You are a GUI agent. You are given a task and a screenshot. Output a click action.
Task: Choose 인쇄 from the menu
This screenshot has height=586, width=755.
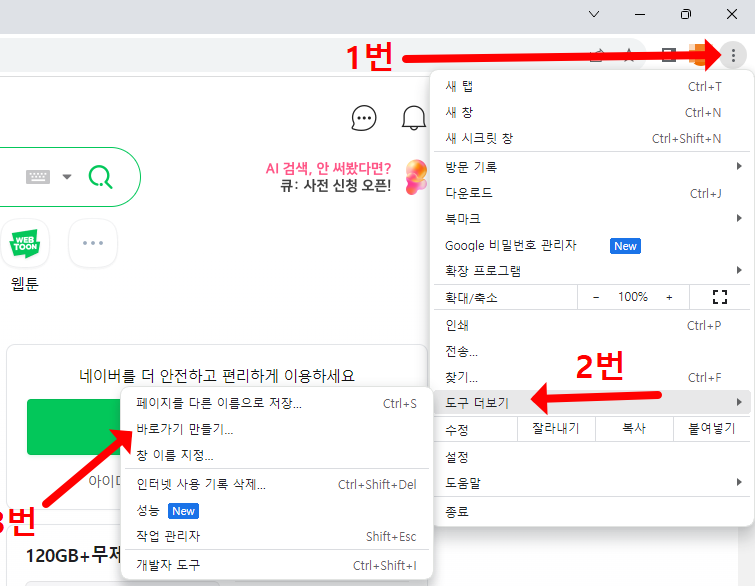[592, 326]
